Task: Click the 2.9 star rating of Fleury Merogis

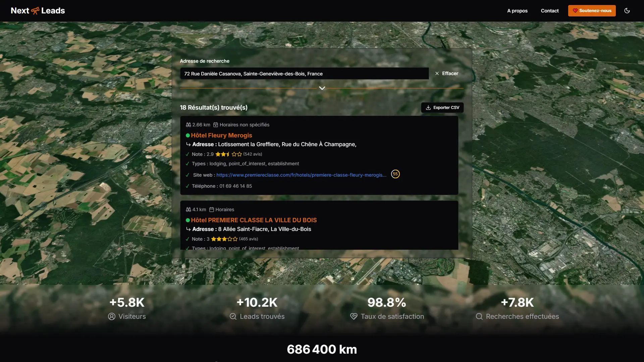Action: [x=228, y=154]
